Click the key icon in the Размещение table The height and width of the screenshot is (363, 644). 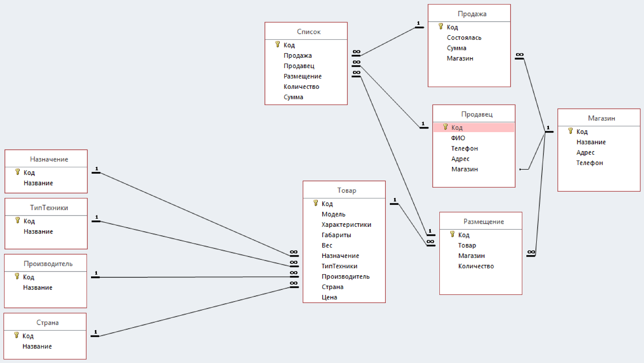(x=452, y=234)
